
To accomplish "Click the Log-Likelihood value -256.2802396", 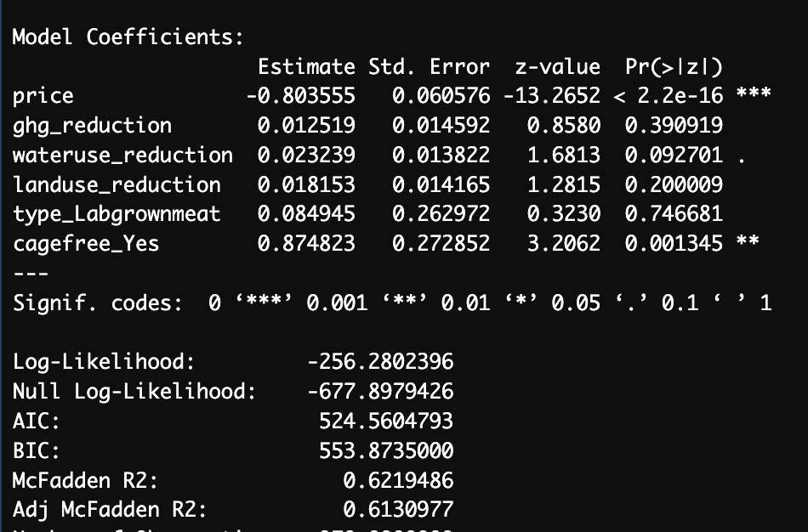I will (x=379, y=362).
